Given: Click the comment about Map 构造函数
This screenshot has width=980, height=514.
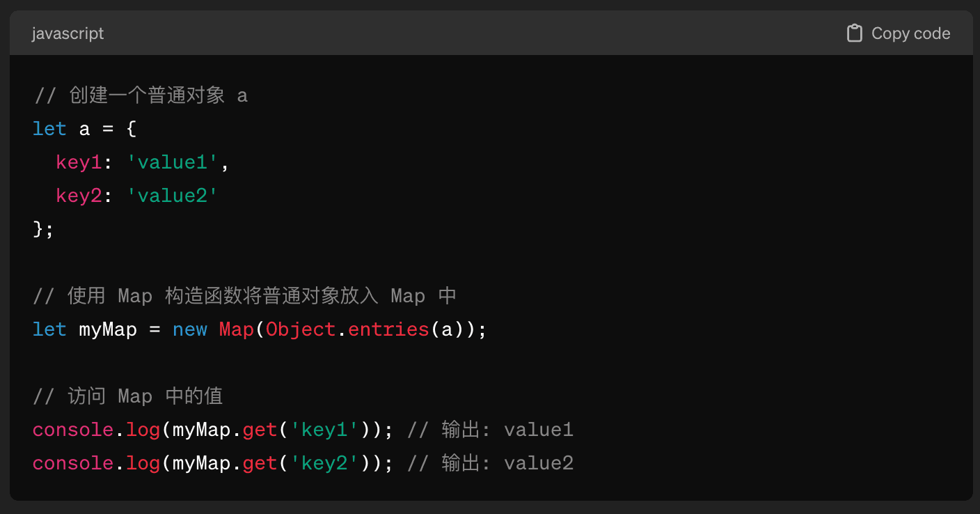Looking at the screenshot, I should point(244,296).
